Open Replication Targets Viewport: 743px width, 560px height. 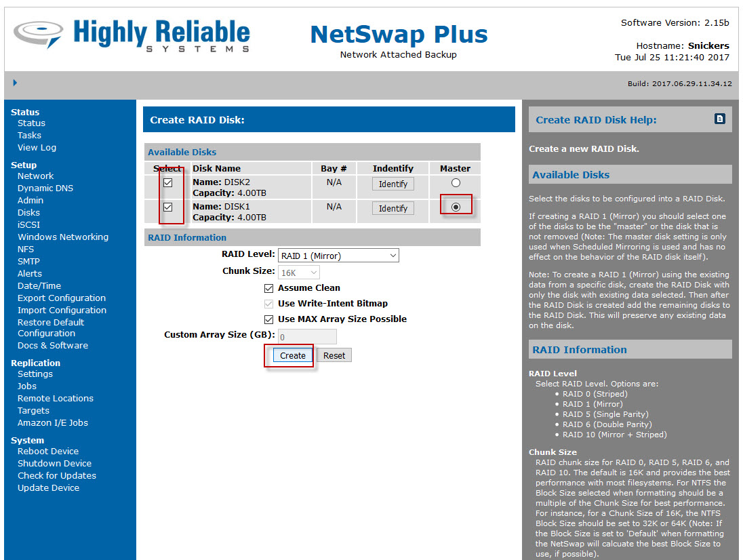point(33,412)
